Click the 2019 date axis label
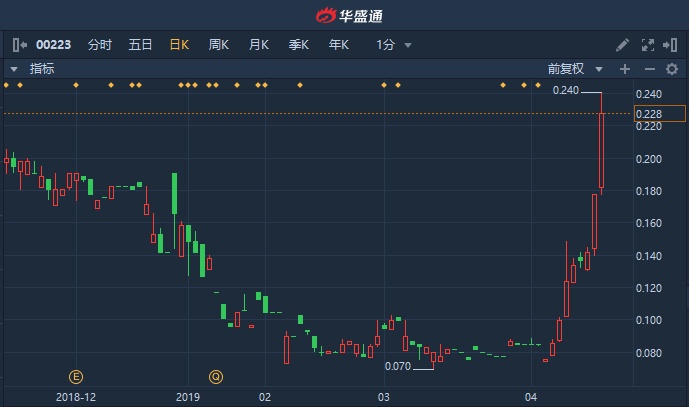Screen dimensions: 689x407 188,397
